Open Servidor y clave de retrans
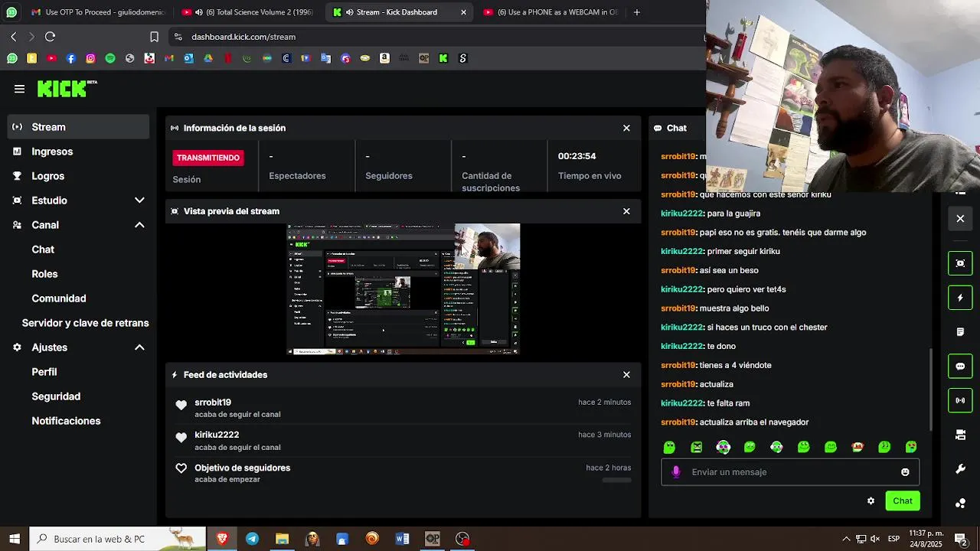Viewport: 980px width, 551px height. (x=85, y=323)
